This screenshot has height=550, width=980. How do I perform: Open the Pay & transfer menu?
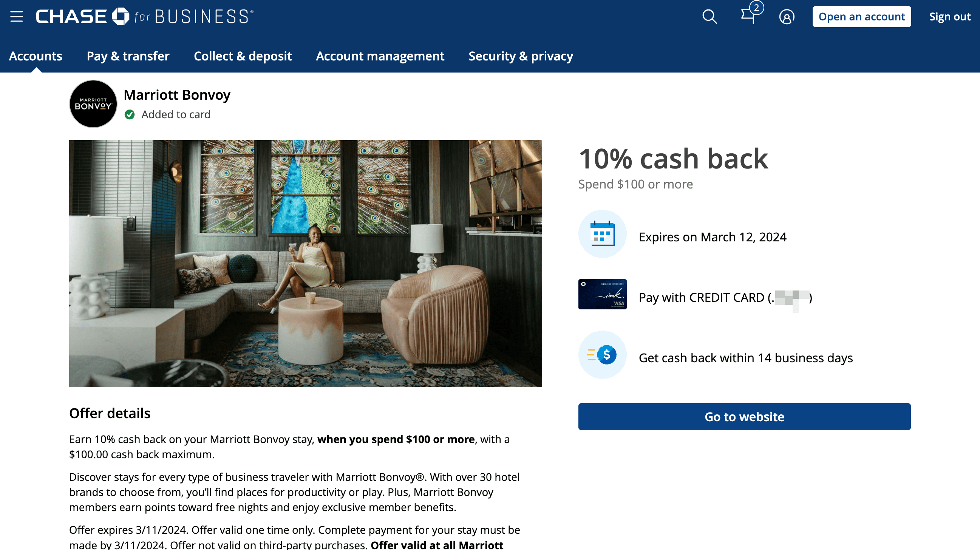(128, 56)
